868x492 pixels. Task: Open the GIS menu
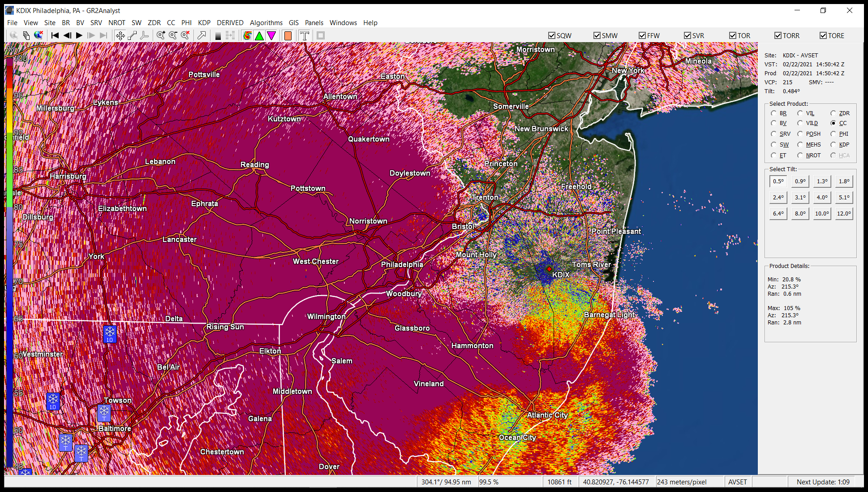coord(294,23)
